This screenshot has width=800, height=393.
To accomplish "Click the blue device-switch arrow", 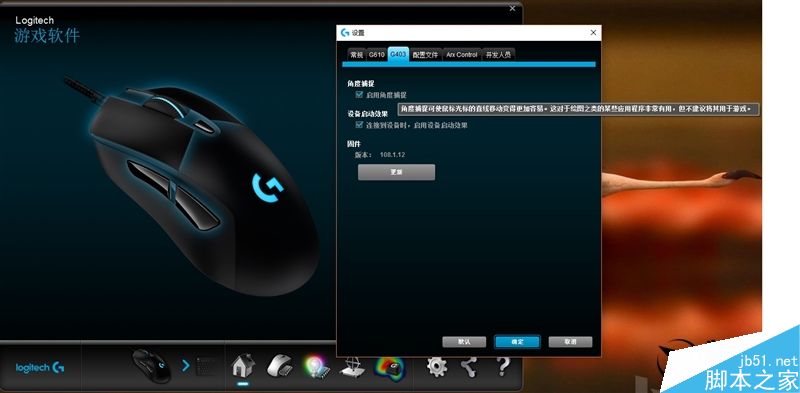I will pyautogui.click(x=186, y=365).
